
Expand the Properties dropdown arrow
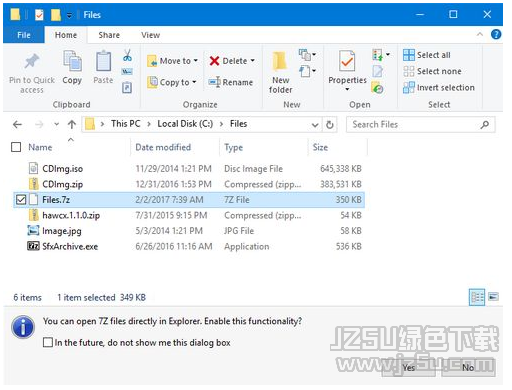(347, 89)
